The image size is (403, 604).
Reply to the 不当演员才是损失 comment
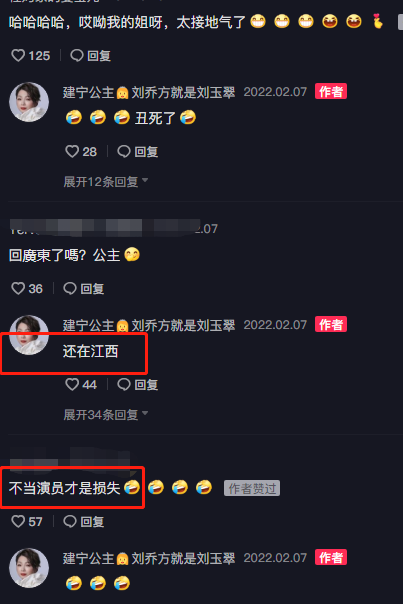pyautogui.click(x=84, y=522)
